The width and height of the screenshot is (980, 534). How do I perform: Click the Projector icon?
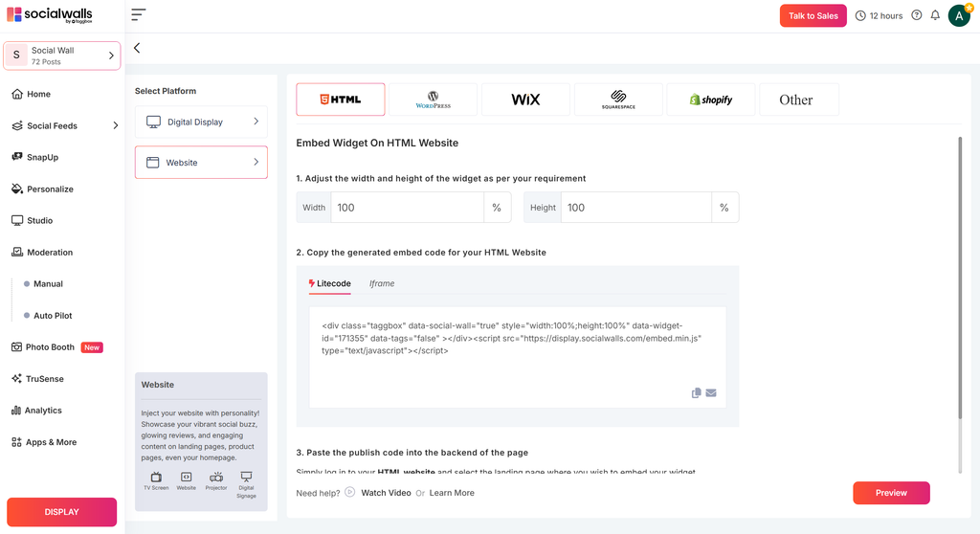tap(216, 478)
